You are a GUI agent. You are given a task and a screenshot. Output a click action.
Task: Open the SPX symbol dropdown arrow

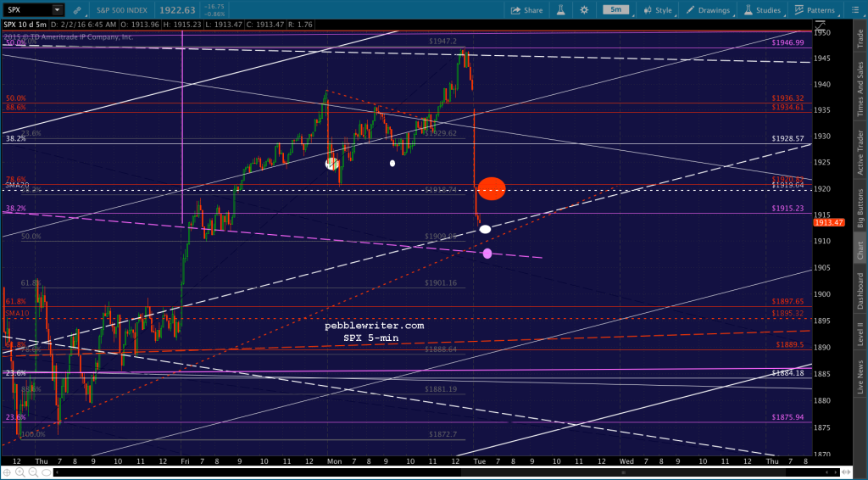tap(57, 10)
